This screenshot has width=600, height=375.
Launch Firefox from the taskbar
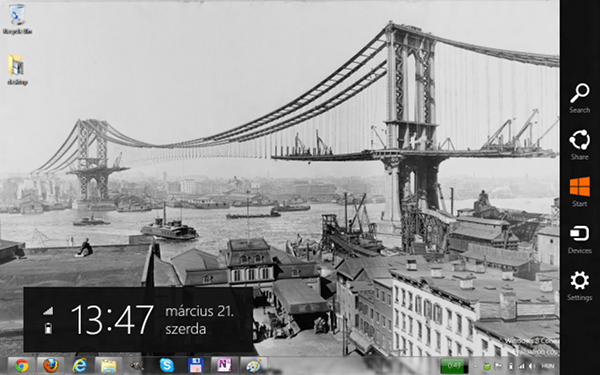51,366
